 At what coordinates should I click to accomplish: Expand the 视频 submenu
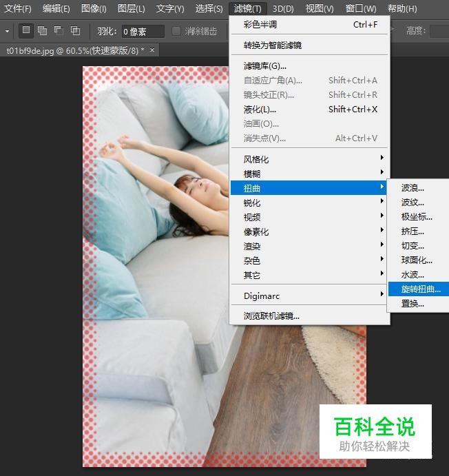[x=309, y=217]
